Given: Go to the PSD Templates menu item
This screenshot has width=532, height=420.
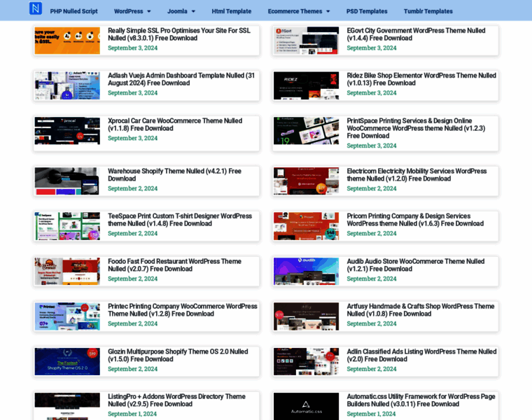Looking at the screenshot, I should coord(367,11).
